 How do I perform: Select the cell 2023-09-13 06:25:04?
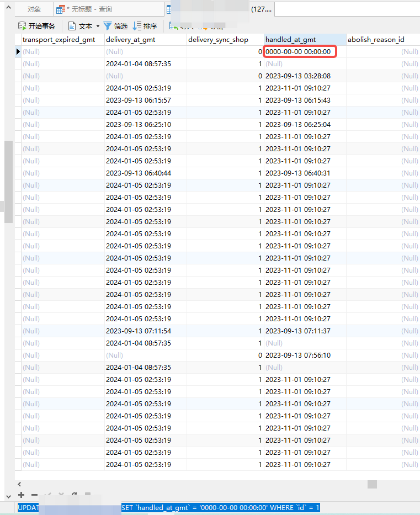(x=305, y=125)
